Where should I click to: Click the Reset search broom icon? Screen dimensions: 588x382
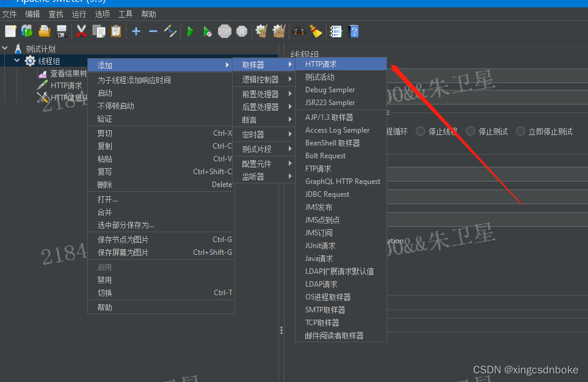(316, 31)
